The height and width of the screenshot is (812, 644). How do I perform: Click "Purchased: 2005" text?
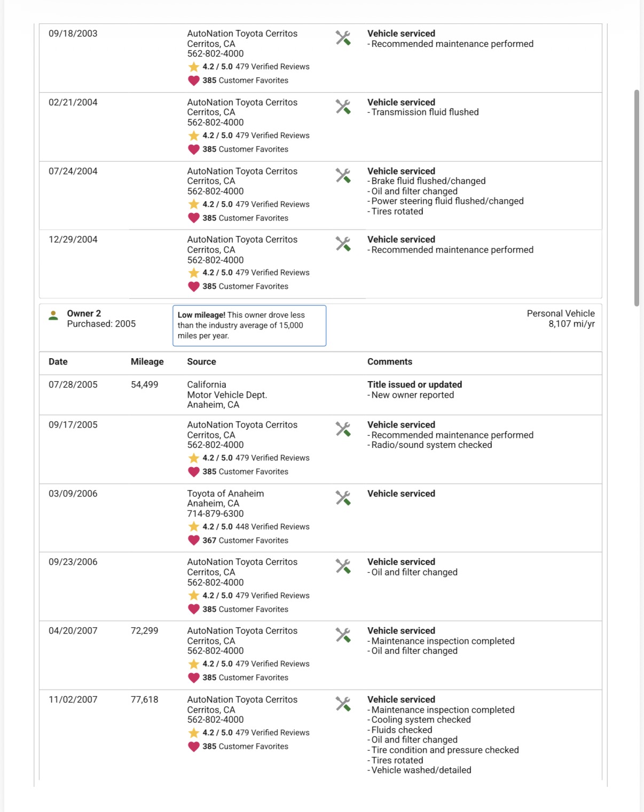101,324
